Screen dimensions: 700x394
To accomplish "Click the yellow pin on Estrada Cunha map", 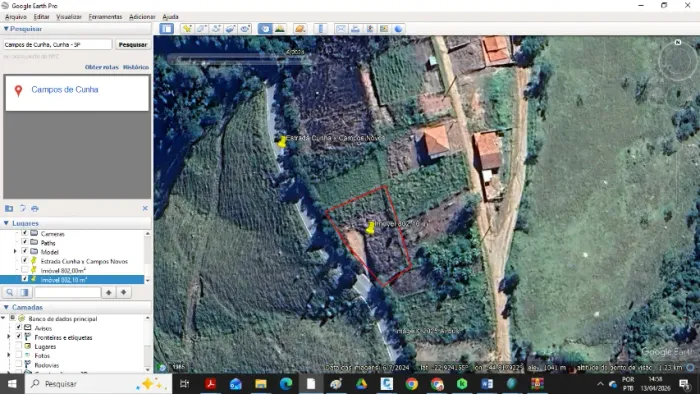I will pos(282,142).
